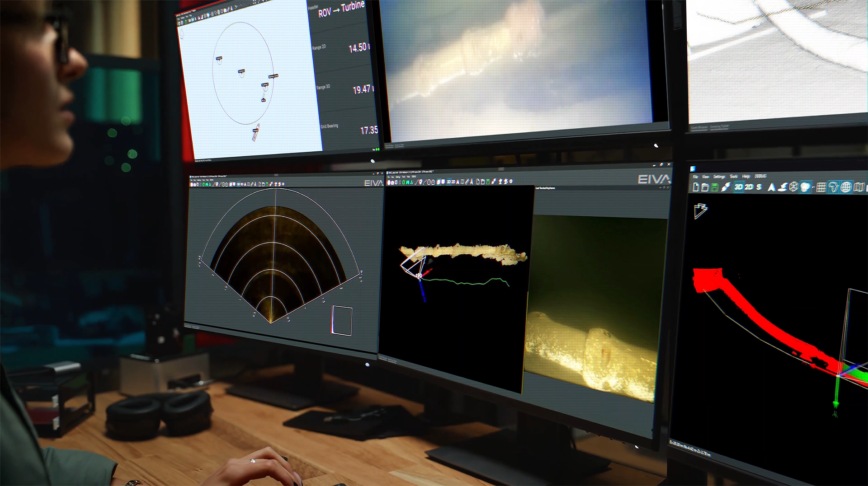Expand the point cloud icon dropdown arrow
The width and height of the screenshot is (868, 486).
813,187
